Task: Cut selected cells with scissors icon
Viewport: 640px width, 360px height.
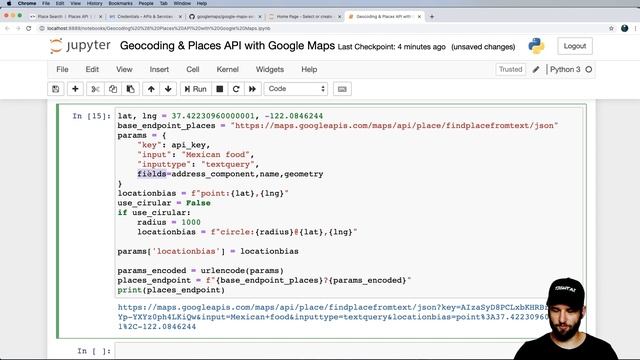Action: [x=95, y=89]
